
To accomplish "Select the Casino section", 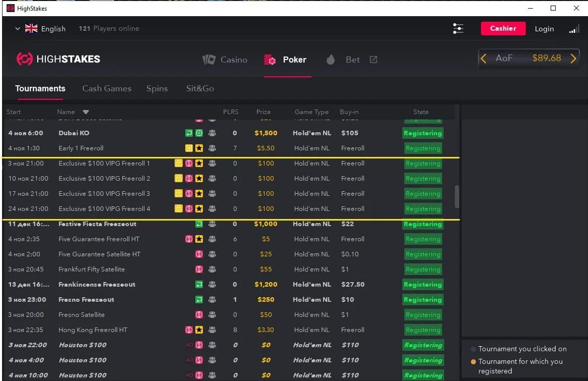I will [x=234, y=60].
